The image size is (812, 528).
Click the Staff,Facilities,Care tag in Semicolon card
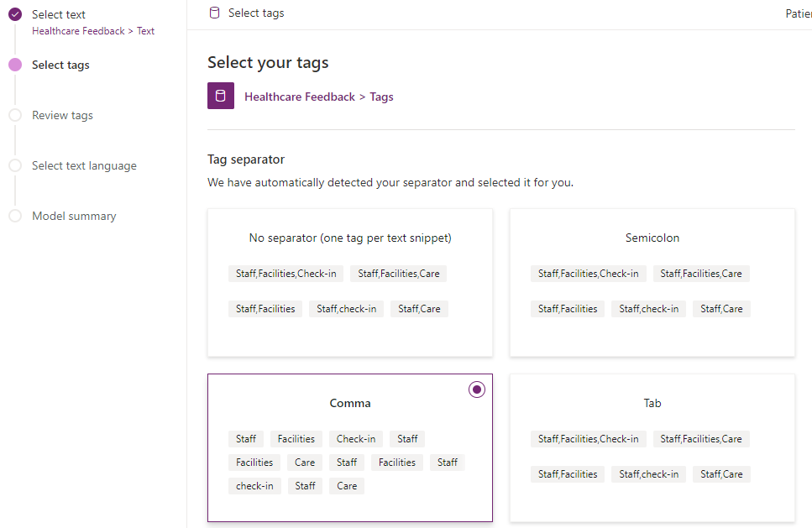pyautogui.click(x=701, y=273)
